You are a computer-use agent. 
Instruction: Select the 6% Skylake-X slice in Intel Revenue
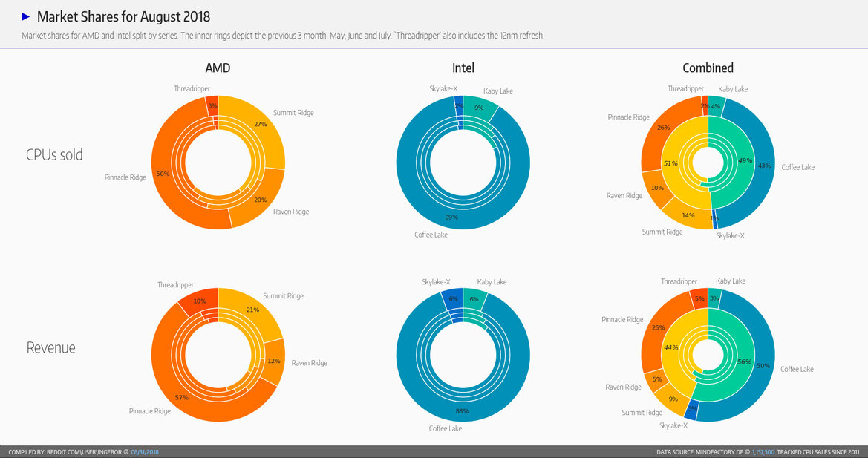[454, 298]
